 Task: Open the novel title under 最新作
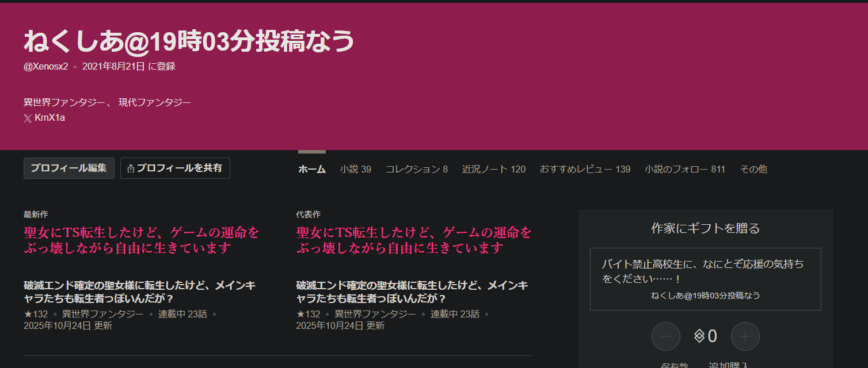(x=142, y=240)
